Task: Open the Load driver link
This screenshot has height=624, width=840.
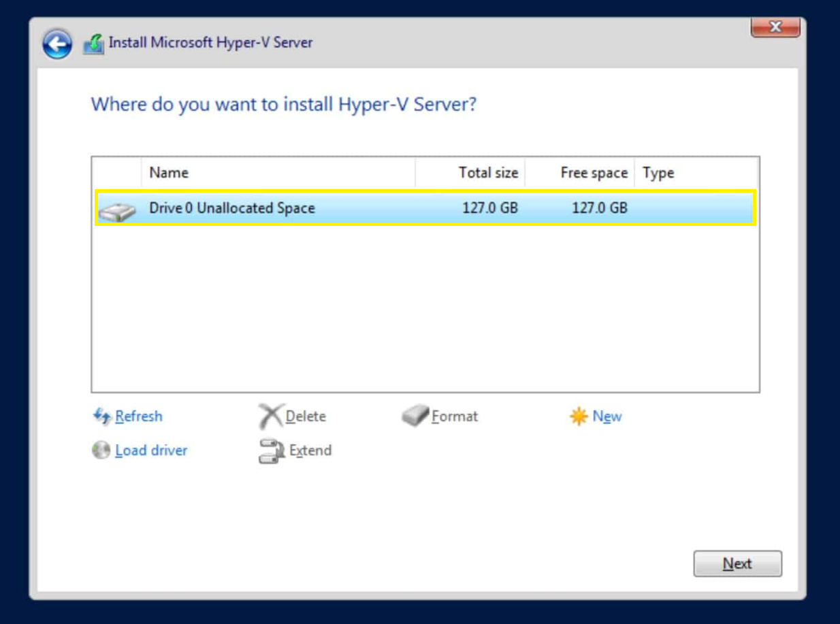Action: point(151,450)
